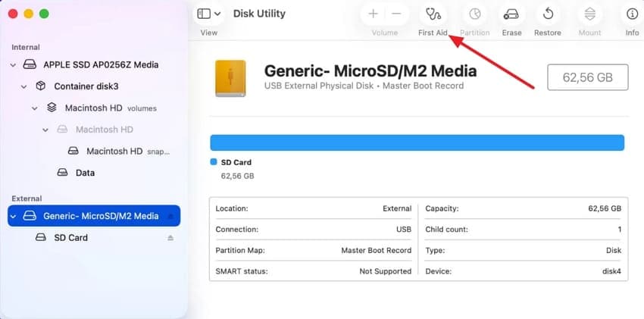Click the blue SD Card usage bar
Image resolution: width=644 pixels, height=319 pixels.
coord(417,143)
